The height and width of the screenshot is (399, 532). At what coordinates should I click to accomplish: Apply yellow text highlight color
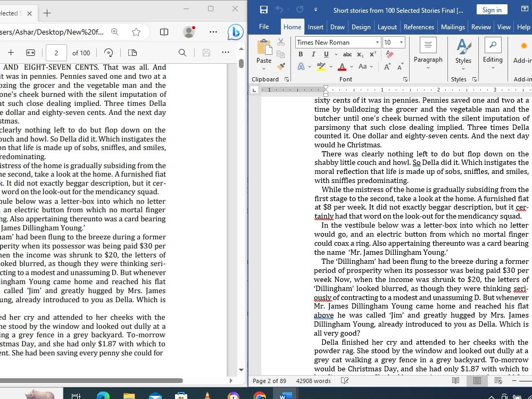[x=321, y=66]
